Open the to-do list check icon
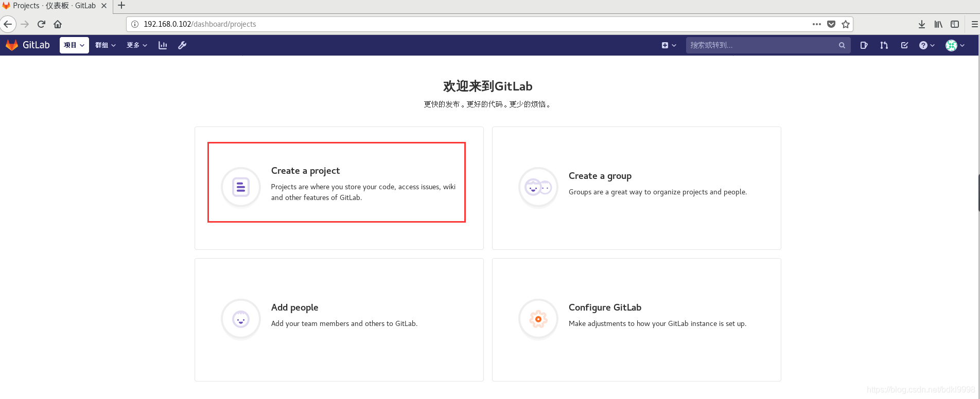Viewport: 980px width, 399px height. click(904, 45)
